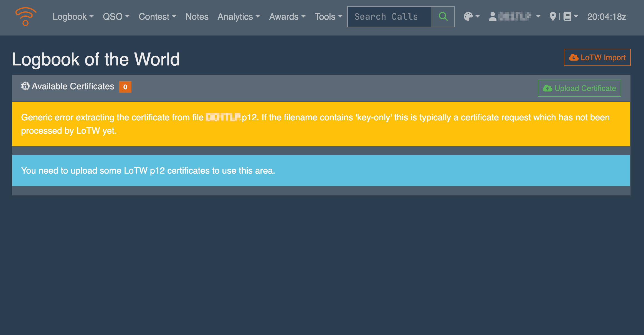Image resolution: width=644 pixels, height=335 pixels.
Task: Click the UTC clock 20:04:18z
Action: coord(607,17)
